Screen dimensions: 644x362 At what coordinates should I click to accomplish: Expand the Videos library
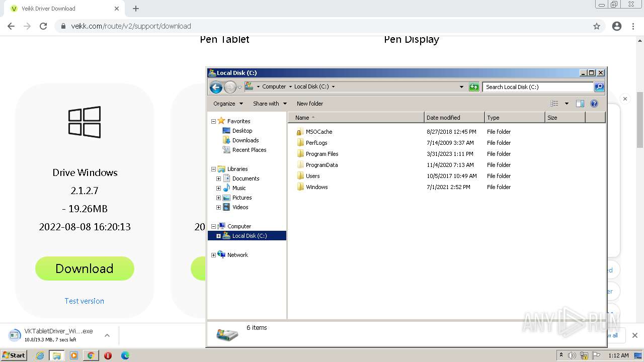218,207
